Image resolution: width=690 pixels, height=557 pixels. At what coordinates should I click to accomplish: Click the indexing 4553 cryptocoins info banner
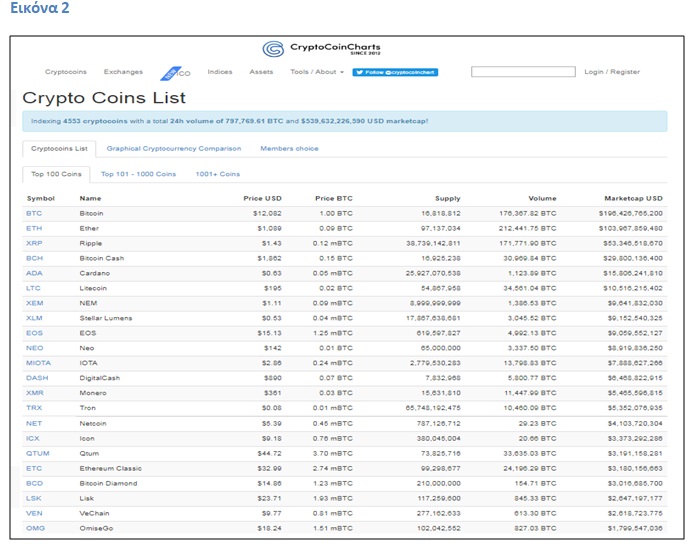click(x=345, y=121)
